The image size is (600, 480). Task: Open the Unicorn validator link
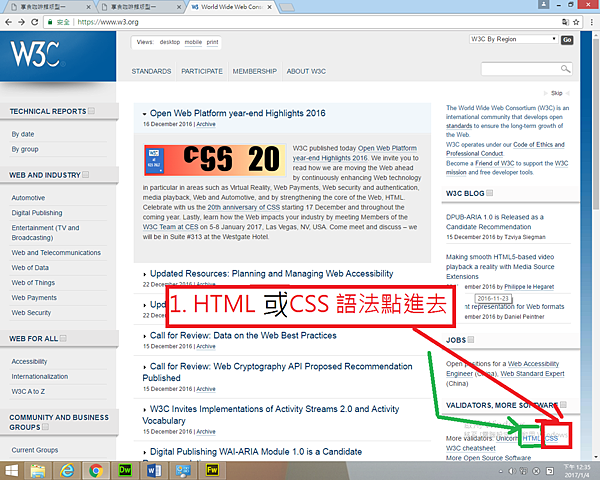[507, 438]
